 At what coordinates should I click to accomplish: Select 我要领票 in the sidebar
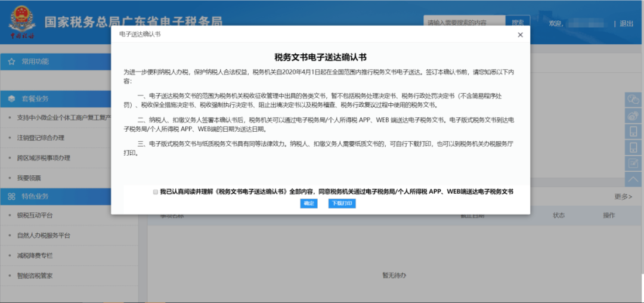click(x=29, y=178)
